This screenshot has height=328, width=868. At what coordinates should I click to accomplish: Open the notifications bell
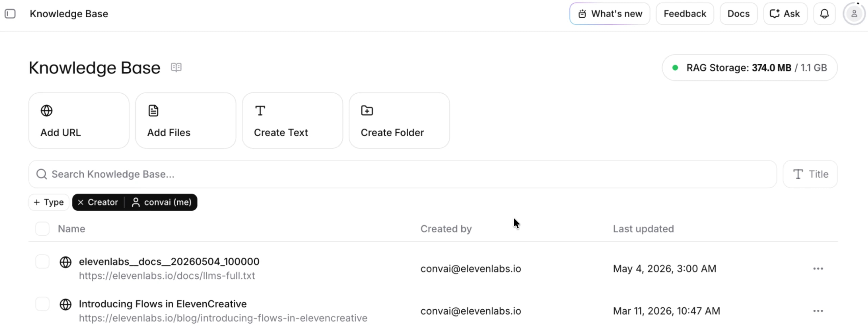coord(824,14)
